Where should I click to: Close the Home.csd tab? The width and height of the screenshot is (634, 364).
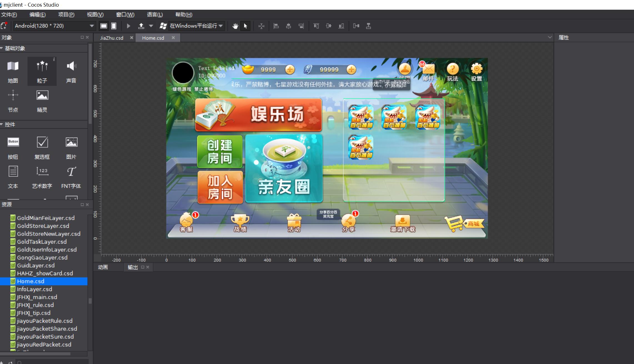(173, 37)
